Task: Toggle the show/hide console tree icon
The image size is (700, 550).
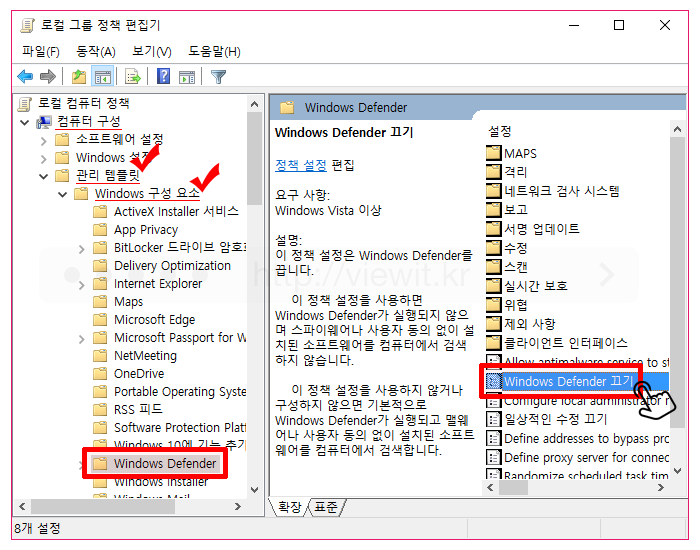Action: [102, 77]
